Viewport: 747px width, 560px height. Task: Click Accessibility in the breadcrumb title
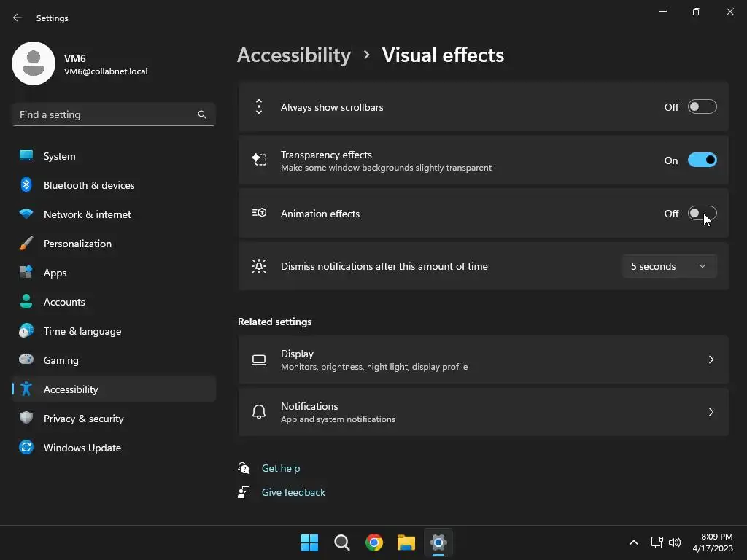tap(294, 55)
